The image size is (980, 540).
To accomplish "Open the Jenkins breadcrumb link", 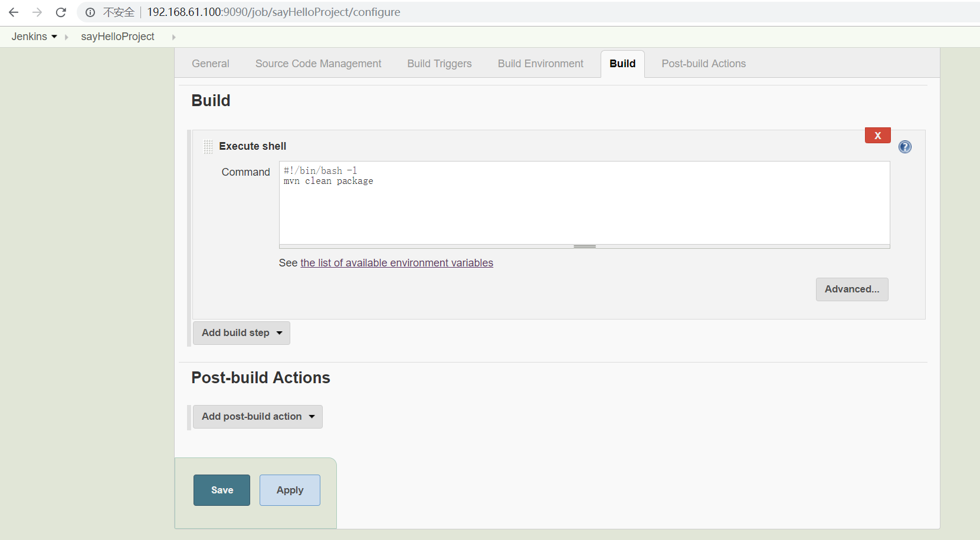I will coord(29,37).
